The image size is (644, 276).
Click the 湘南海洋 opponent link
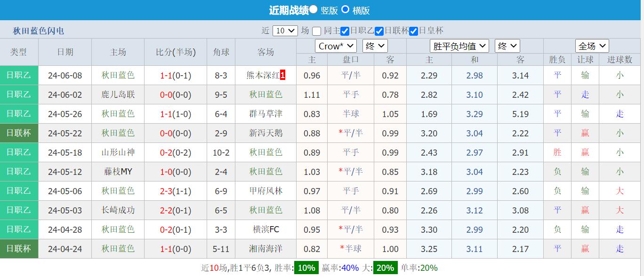point(266,249)
